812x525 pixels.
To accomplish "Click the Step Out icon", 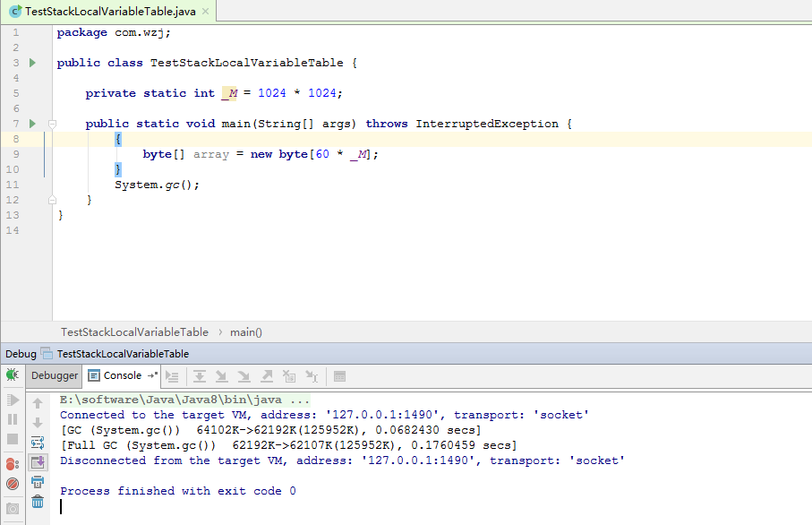I will (x=267, y=376).
